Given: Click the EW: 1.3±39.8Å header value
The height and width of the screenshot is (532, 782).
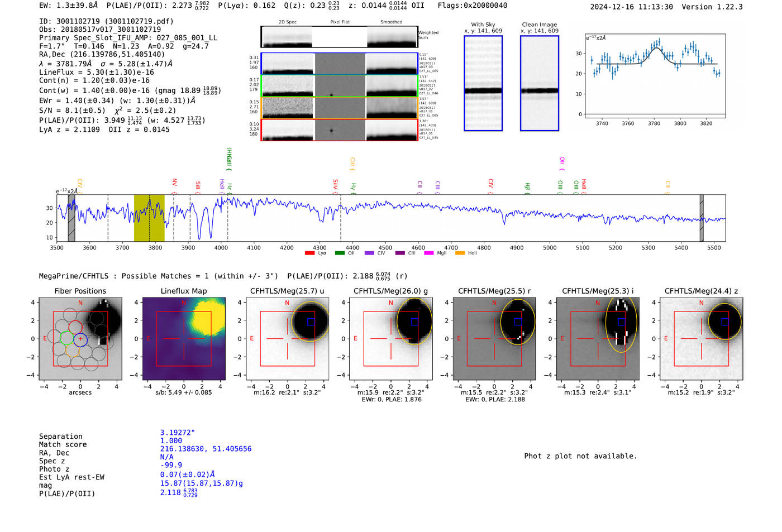Looking at the screenshot, I should [x=68, y=5].
